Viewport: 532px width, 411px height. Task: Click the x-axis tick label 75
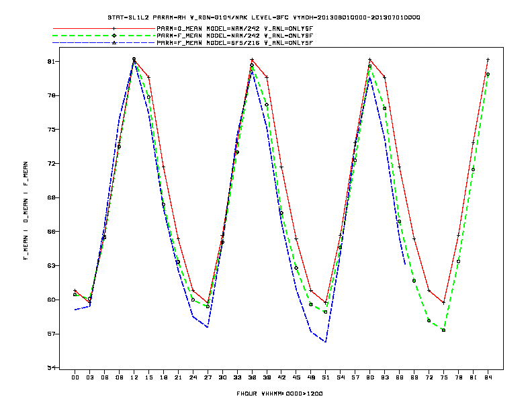tap(444, 377)
